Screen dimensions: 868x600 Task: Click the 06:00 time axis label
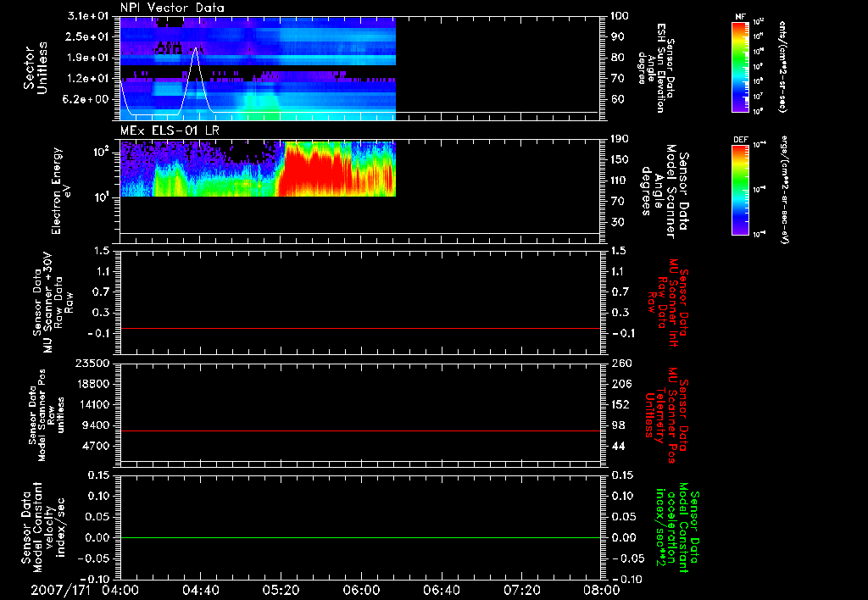click(x=361, y=590)
